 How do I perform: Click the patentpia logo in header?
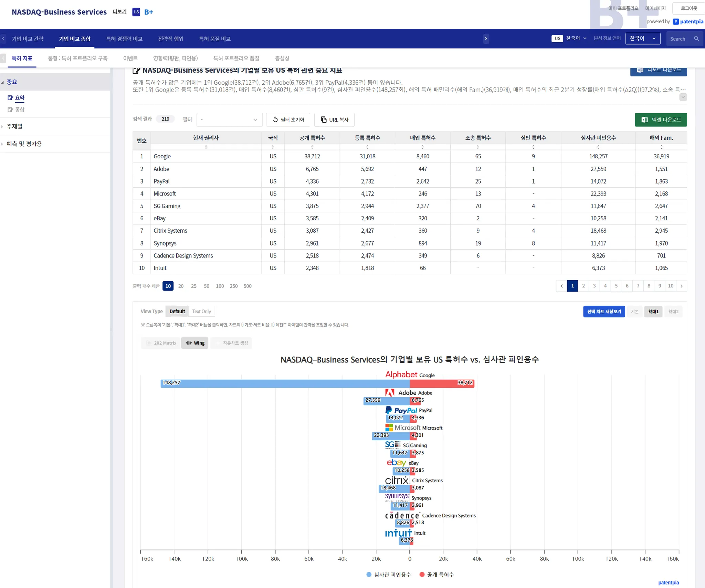point(688,21)
